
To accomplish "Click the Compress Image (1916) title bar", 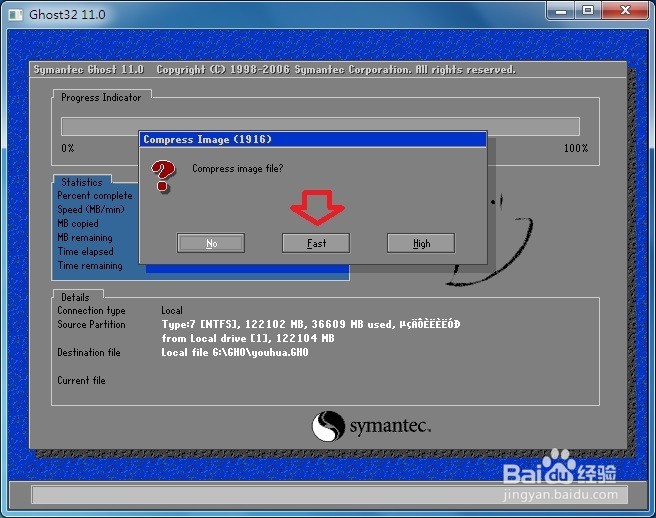I will pyautogui.click(x=313, y=139).
